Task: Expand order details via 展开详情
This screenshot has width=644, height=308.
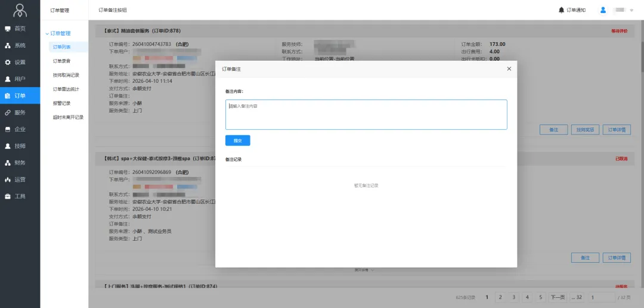Action: tap(365, 270)
